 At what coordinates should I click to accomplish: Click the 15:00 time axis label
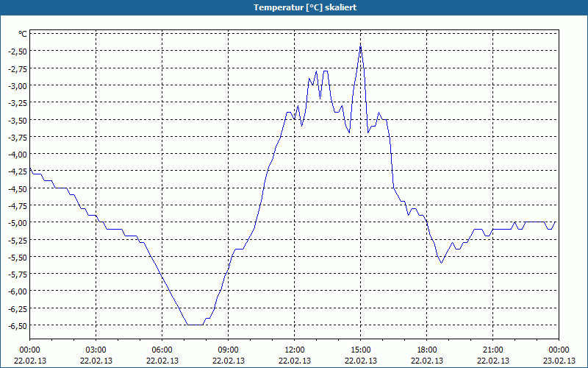pyautogui.click(x=361, y=350)
